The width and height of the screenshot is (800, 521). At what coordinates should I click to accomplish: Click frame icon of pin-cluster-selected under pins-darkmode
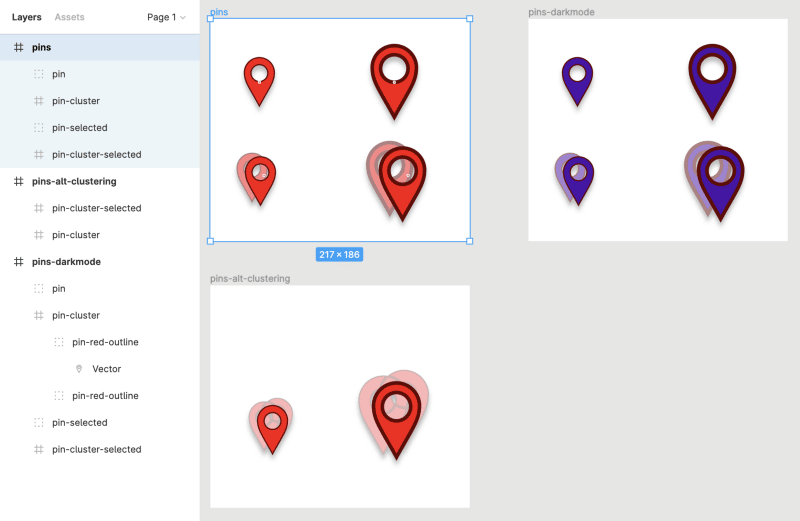coord(39,449)
